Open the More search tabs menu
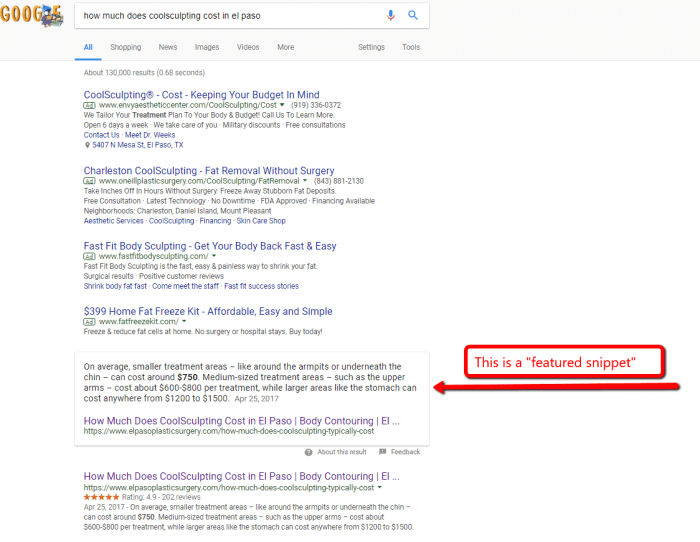The height and width of the screenshot is (542, 700). pyautogui.click(x=286, y=47)
